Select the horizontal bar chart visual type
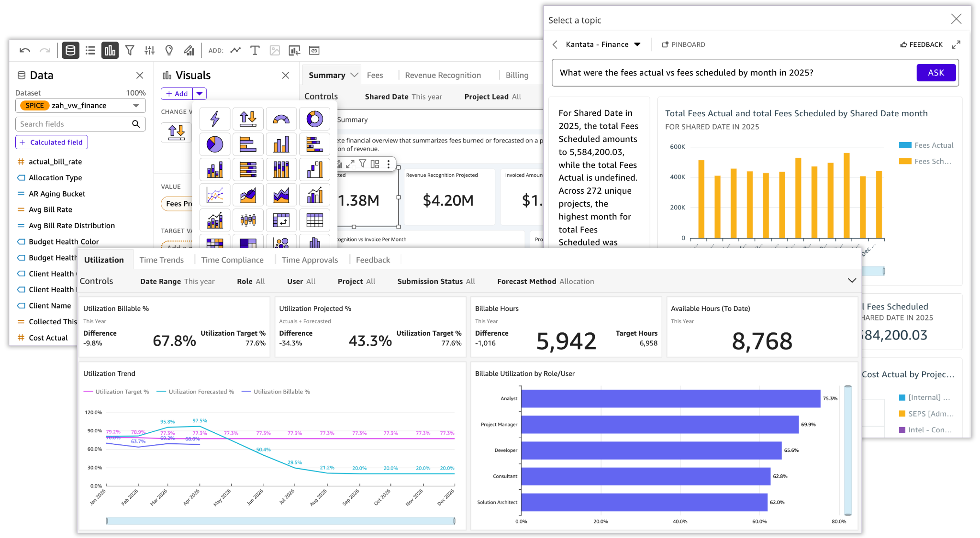 [x=248, y=144]
